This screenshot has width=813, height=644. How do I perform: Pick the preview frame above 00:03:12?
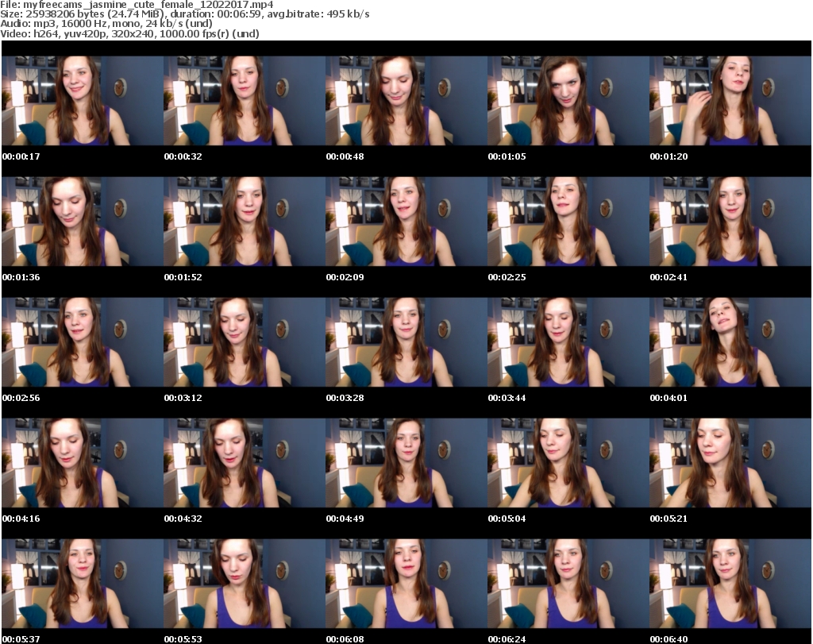pos(245,342)
